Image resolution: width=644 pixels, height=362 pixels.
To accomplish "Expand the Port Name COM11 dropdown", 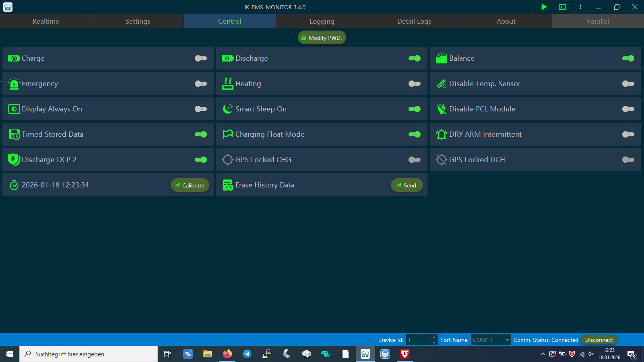I will point(507,340).
